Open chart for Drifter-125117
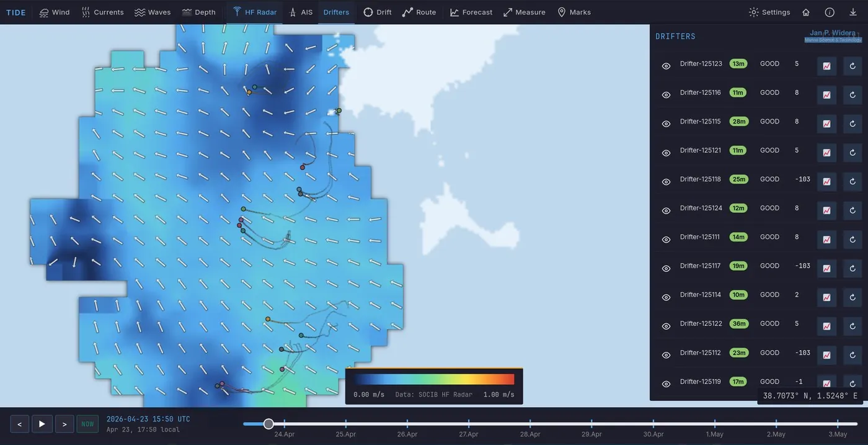Viewport: 868px width, 445px height. click(x=826, y=268)
